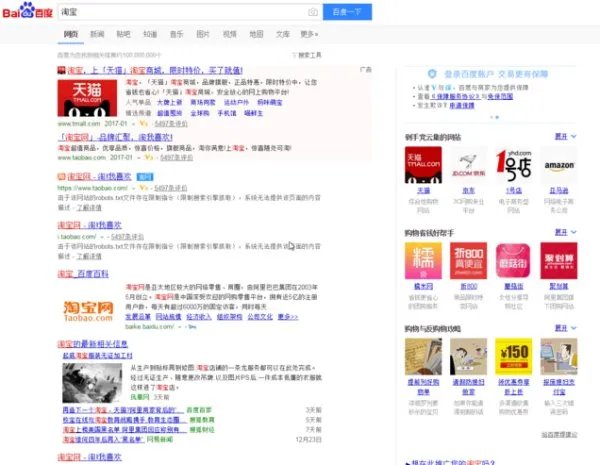The image size is (600, 465).
Task: Click the 折800 app icon
Action: [x=468, y=261]
